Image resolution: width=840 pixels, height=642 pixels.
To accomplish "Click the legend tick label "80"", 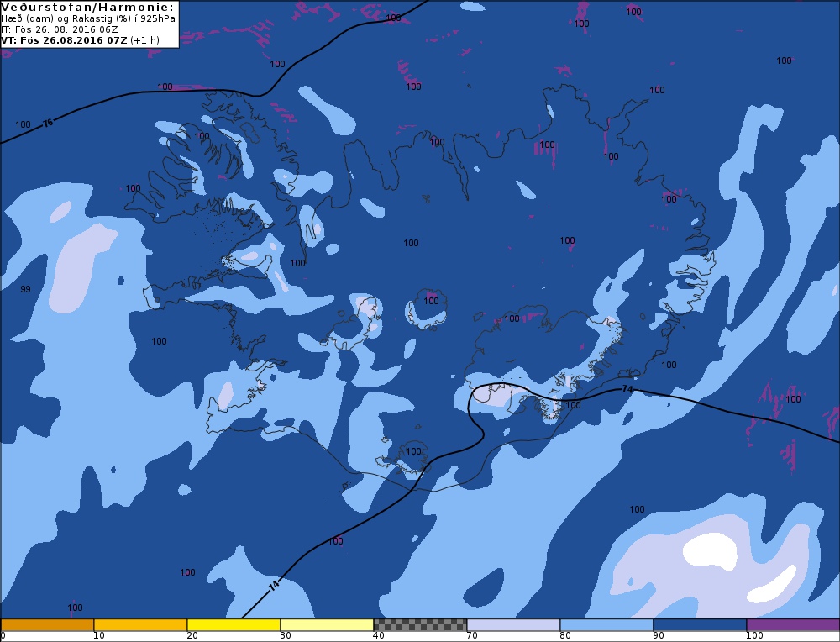I will click(x=565, y=636).
